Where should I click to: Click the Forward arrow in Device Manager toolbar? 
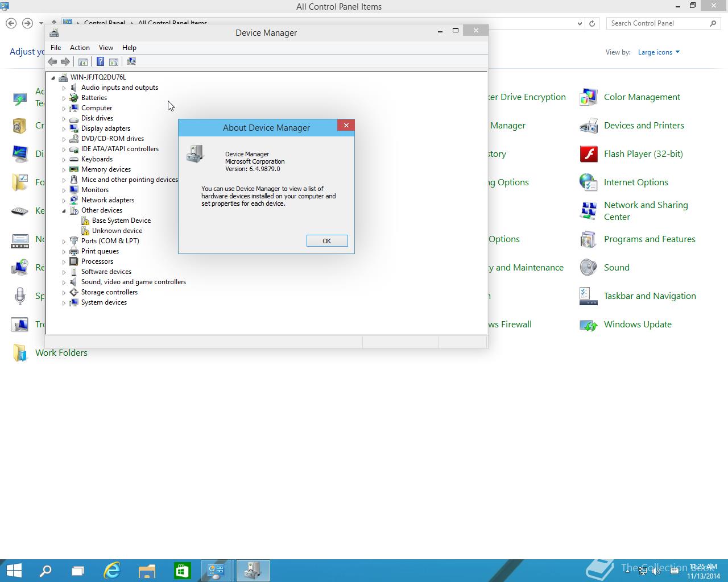pos(65,61)
